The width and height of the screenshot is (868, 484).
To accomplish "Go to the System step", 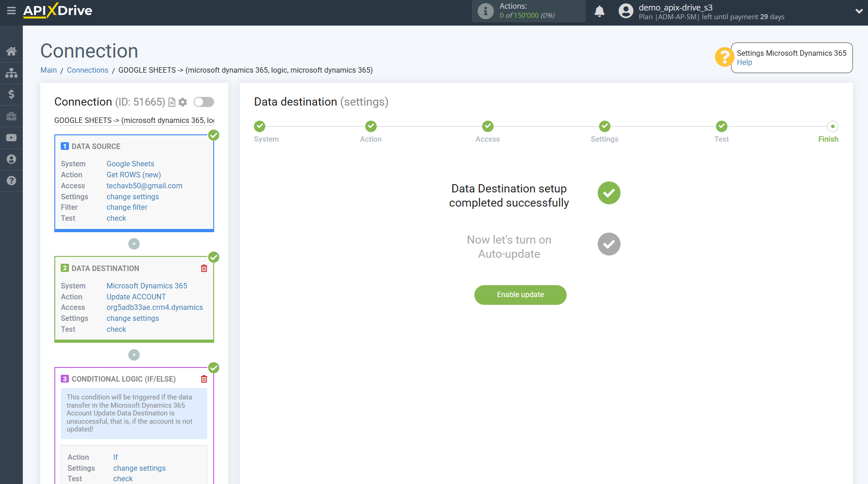I will coord(260,126).
